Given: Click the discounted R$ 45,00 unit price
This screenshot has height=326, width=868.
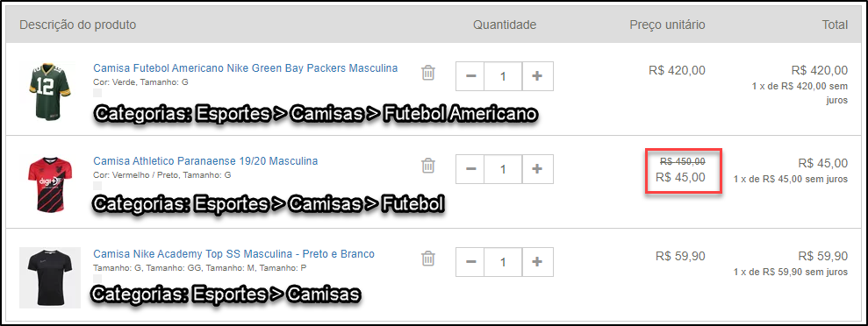Looking at the screenshot, I should 680,177.
